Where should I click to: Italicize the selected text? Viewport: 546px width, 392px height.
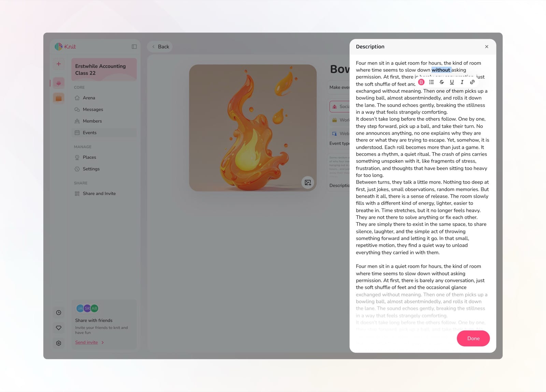[x=462, y=82]
